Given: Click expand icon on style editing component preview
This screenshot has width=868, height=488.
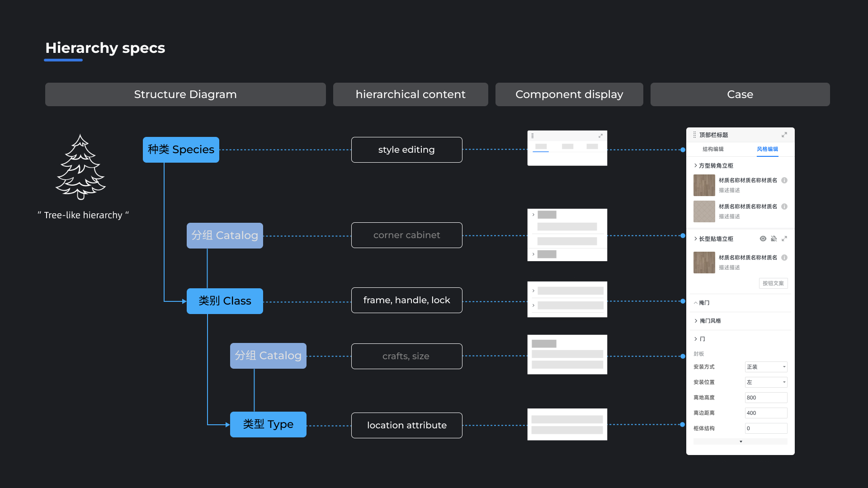Looking at the screenshot, I should (600, 136).
